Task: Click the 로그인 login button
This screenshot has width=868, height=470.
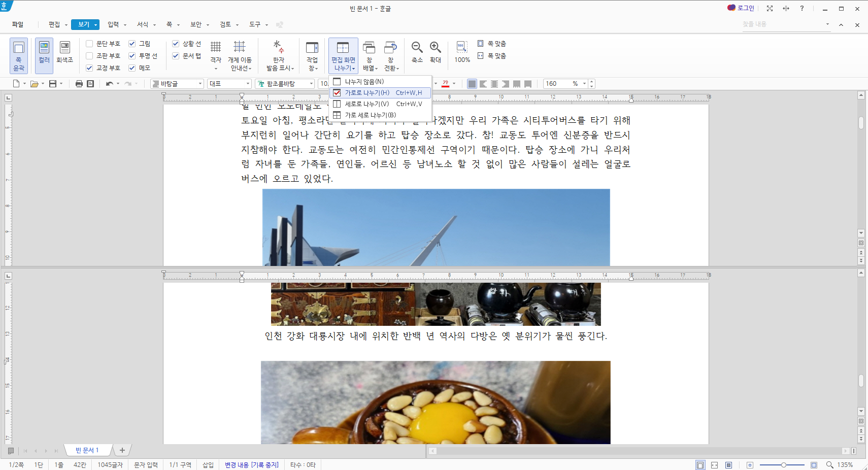Action: tap(741, 8)
